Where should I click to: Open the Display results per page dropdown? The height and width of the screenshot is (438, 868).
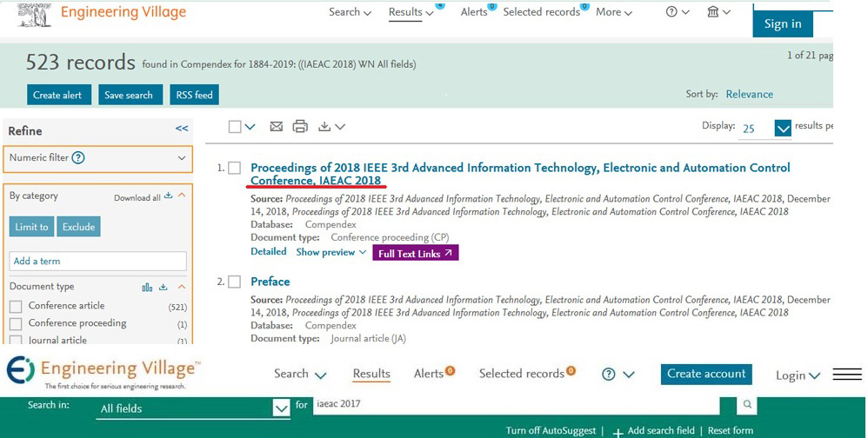coord(783,129)
